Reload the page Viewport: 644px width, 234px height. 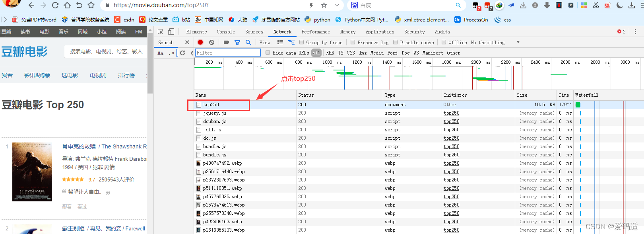(55, 5)
